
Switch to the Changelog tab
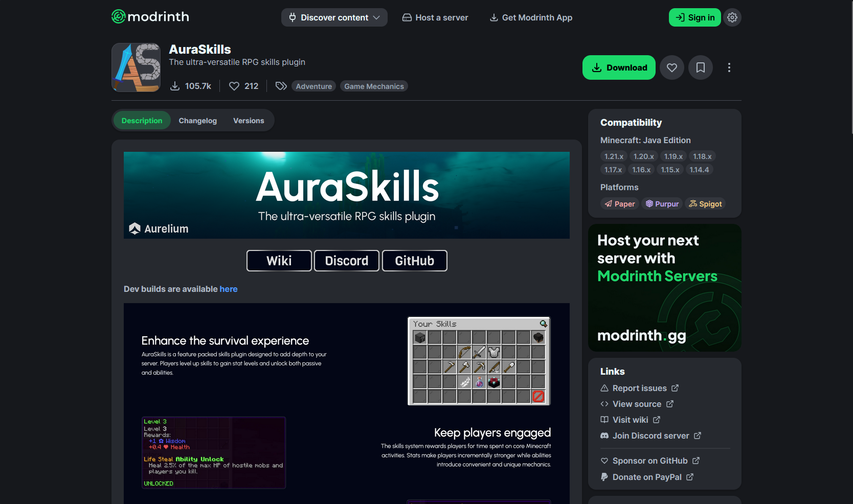click(x=198, y=121)
